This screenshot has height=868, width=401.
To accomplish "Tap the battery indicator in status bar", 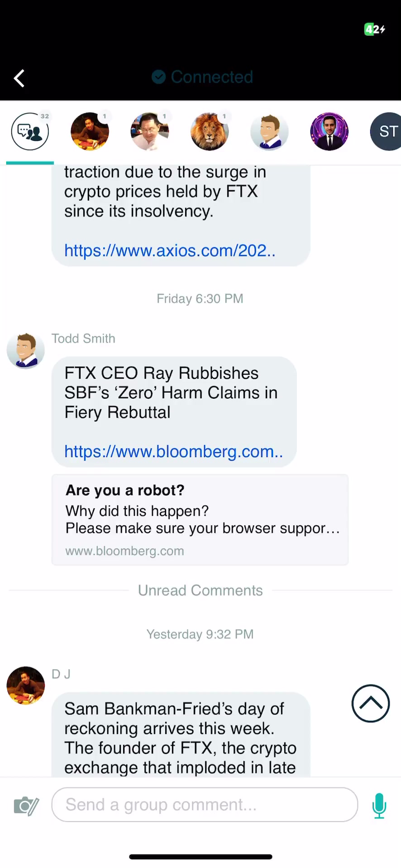I will [x=374, y=29].
